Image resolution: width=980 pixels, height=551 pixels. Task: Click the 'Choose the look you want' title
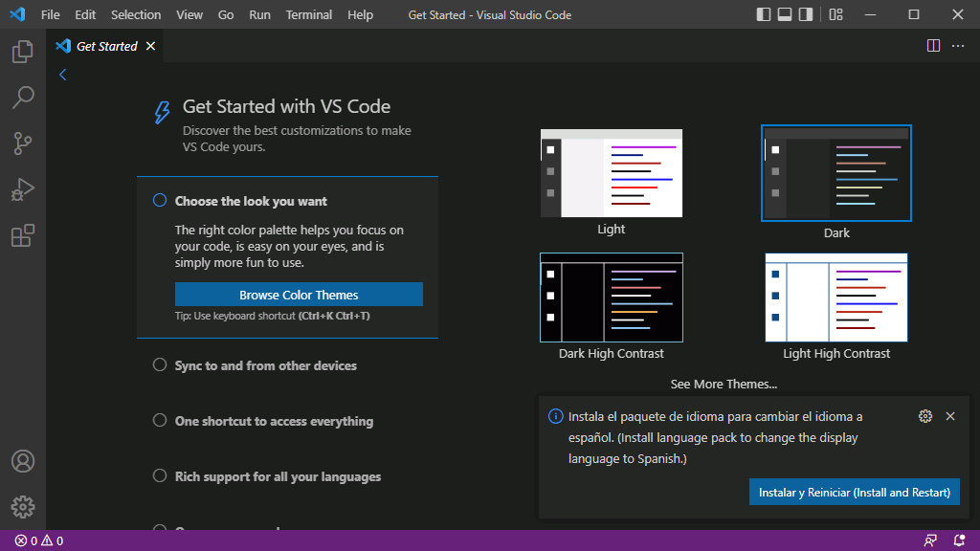tap(251, 201)
